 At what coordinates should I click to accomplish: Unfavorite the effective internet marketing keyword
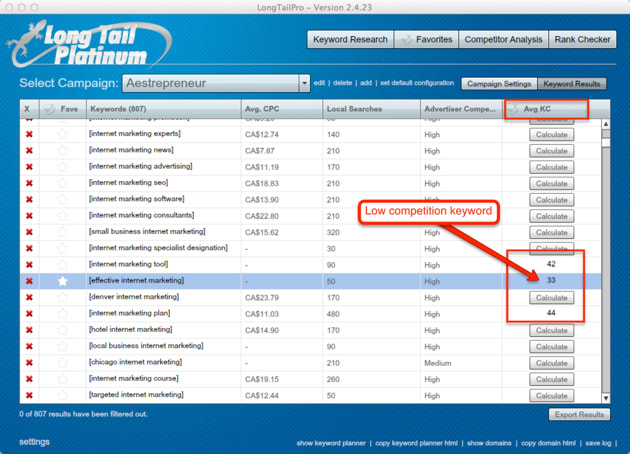(63, 281)
